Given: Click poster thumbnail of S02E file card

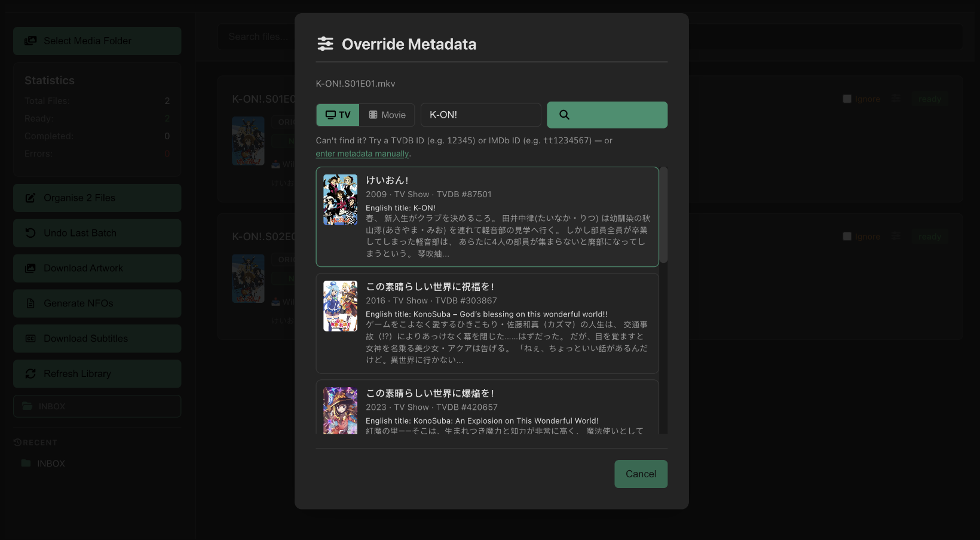Looking at the screenshot, I should coord(248,278).
